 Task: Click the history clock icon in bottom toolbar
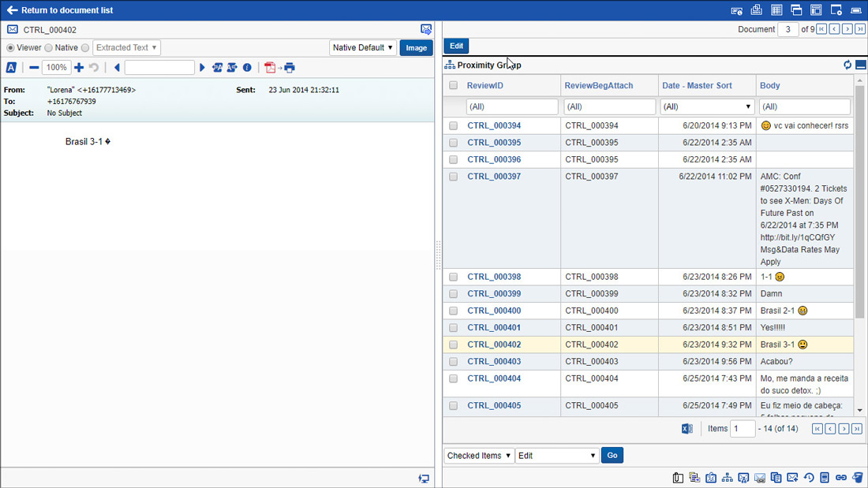(809, 477)
